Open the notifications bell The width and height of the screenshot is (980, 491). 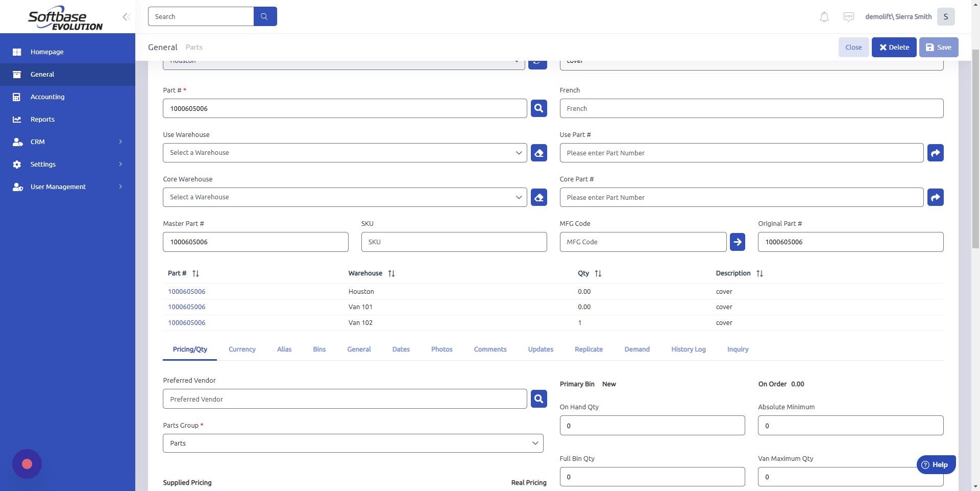point(824,16)
